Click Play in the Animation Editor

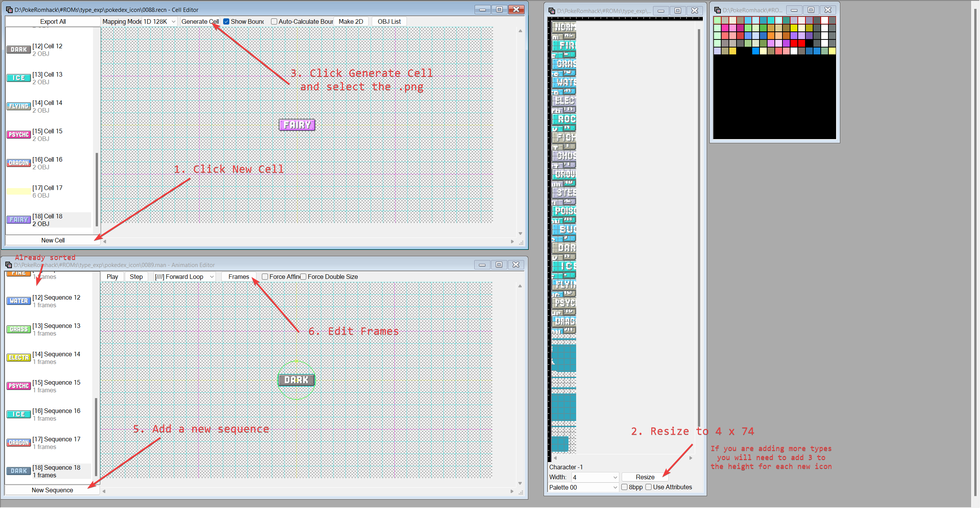(112, 277)
